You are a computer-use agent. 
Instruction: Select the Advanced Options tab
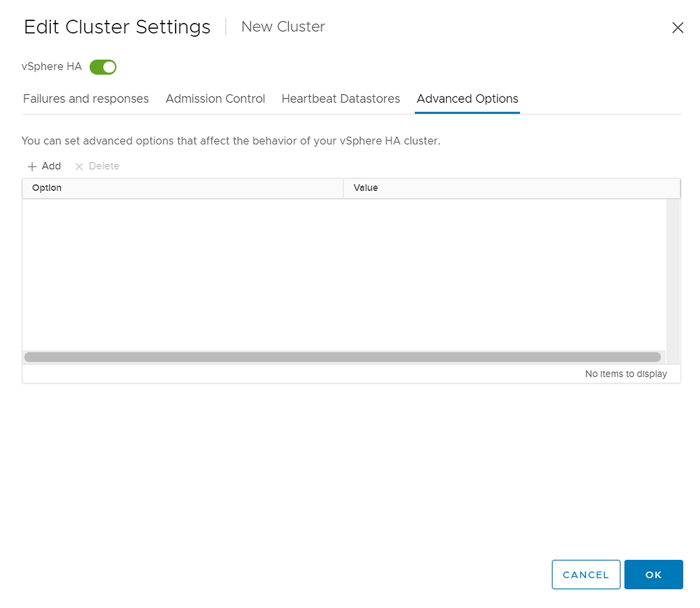coord(468,99)
